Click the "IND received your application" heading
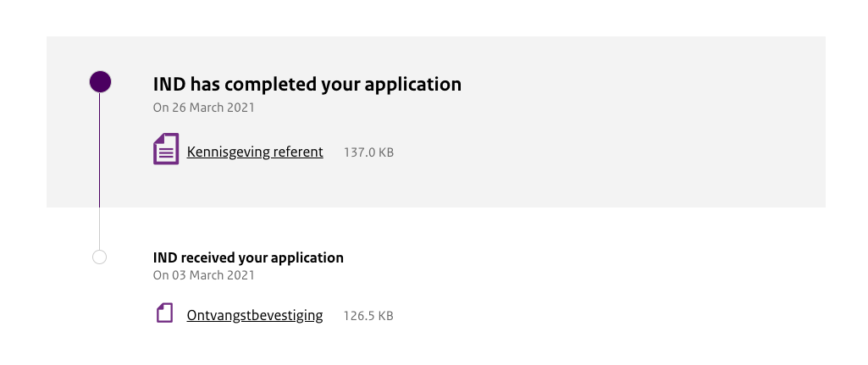Viewport: 868px width, 365px height. pos(248,257)
